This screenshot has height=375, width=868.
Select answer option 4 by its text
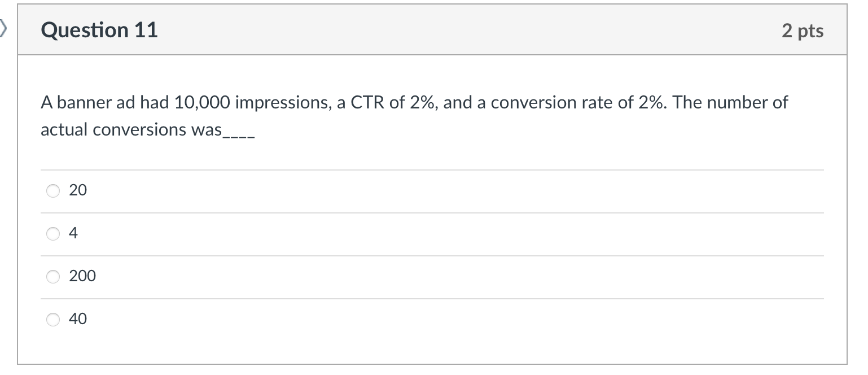pos(72,233)
